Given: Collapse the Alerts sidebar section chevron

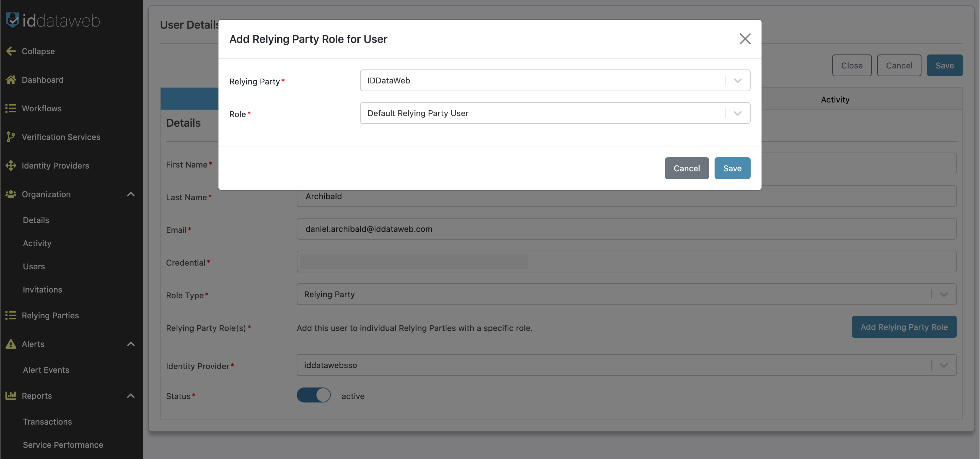Looking at the screenshot, I should 130,344.
